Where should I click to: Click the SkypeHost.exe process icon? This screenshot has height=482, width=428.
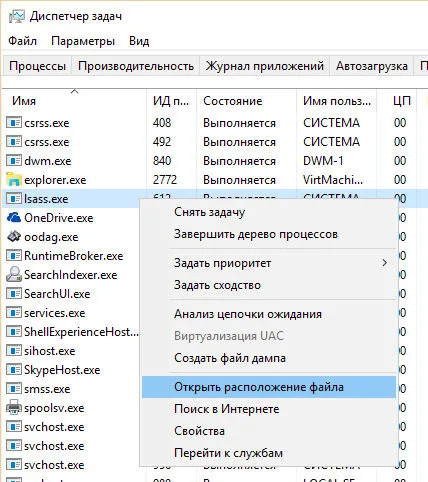pos(14,370)
